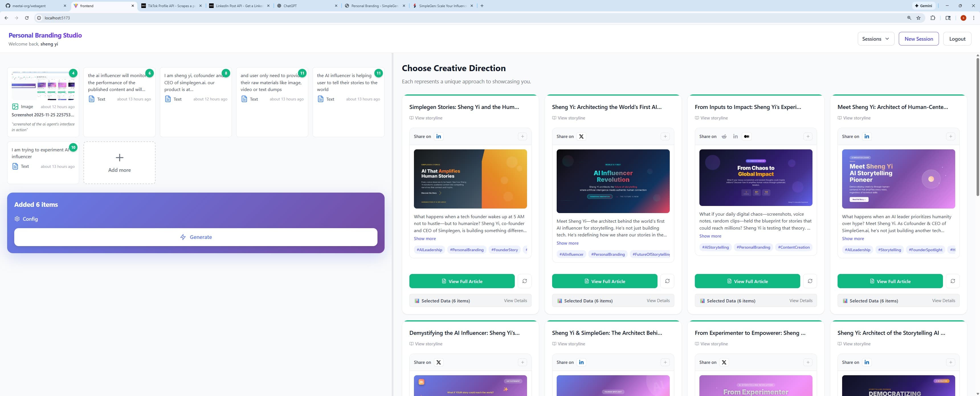
Task: Click plus icon to add a share platform
Action: (522, 137)
